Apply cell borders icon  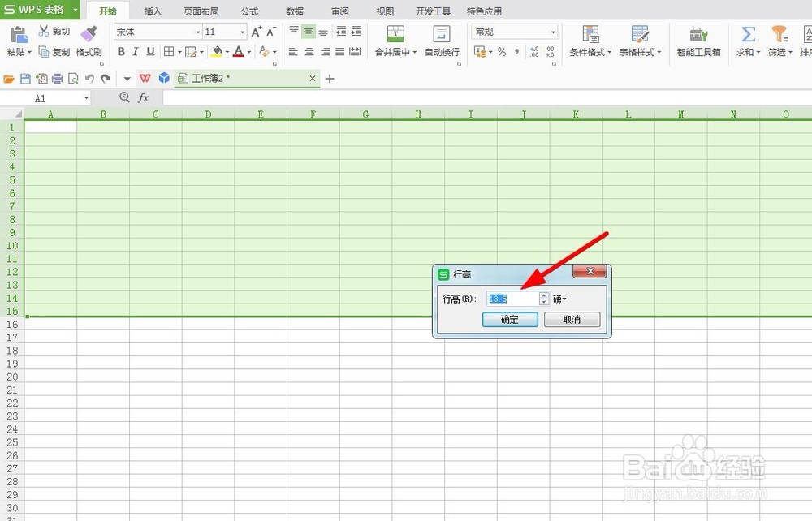[169, 51]
